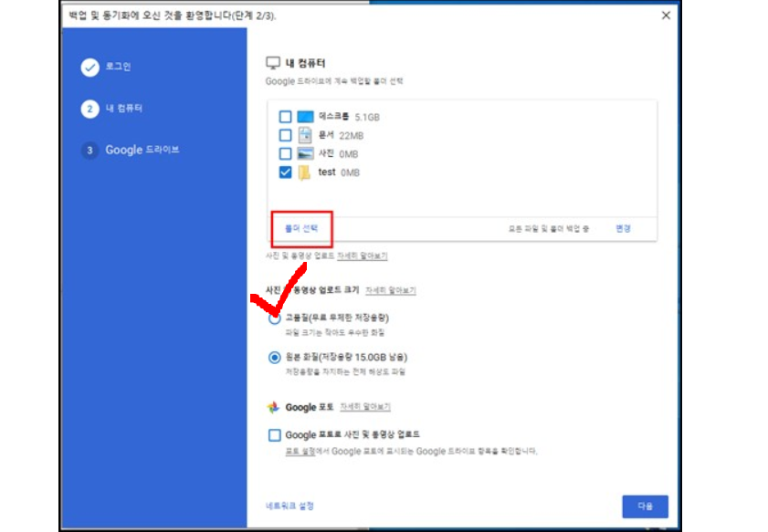Click the 데스크톱 folder icon

click(305, 117)
